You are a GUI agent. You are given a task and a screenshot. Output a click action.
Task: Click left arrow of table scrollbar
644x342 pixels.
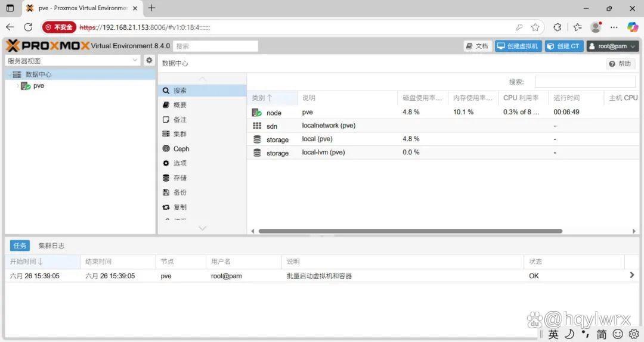[x=253, y=231]
